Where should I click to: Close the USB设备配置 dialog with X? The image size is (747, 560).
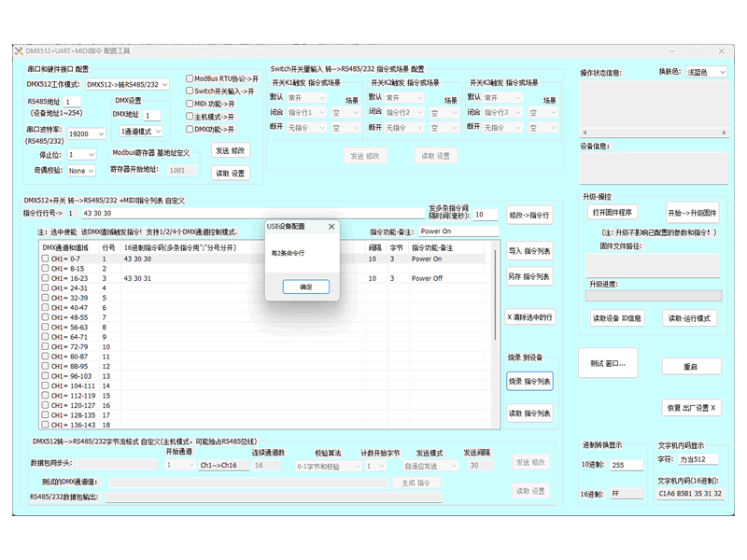pyautogui.click(x=331, y=226)
